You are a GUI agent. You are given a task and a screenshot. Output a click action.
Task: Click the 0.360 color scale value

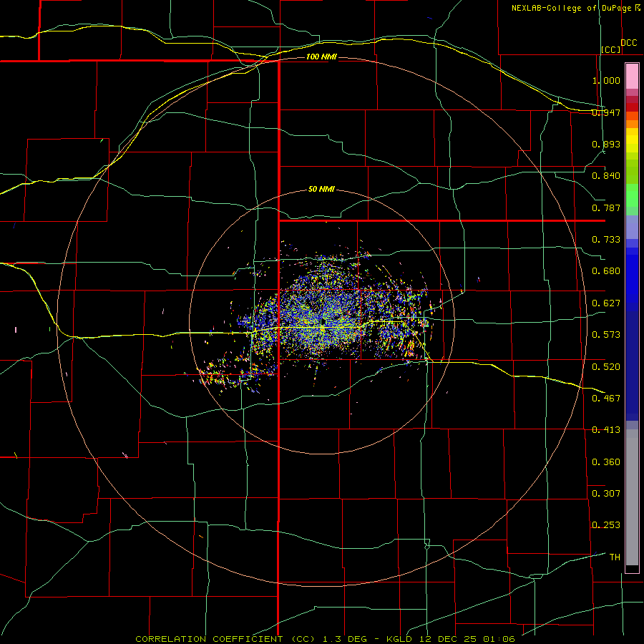[x=606, y=462]
